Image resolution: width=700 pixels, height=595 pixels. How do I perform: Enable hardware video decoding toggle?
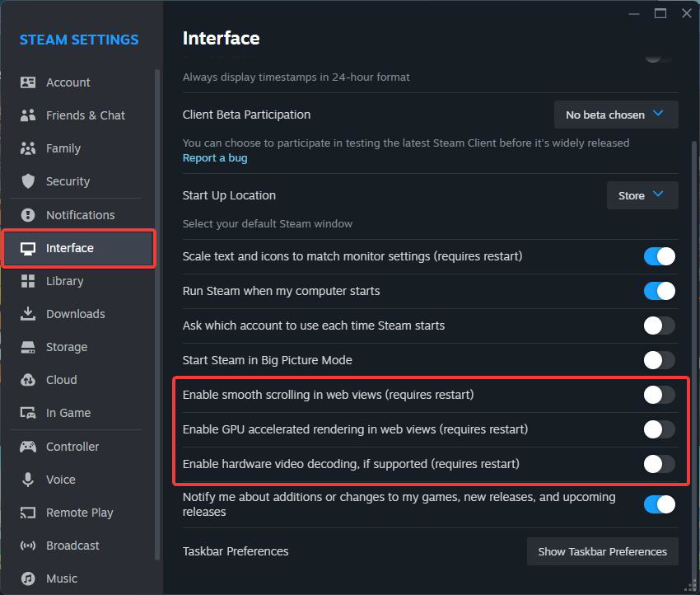tap(659, 464)
